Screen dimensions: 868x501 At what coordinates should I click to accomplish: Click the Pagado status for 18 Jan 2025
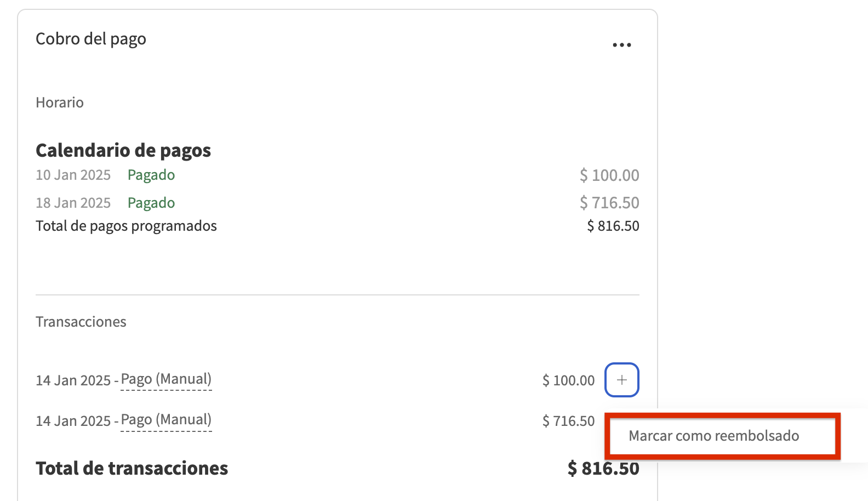tap(151, 203)
